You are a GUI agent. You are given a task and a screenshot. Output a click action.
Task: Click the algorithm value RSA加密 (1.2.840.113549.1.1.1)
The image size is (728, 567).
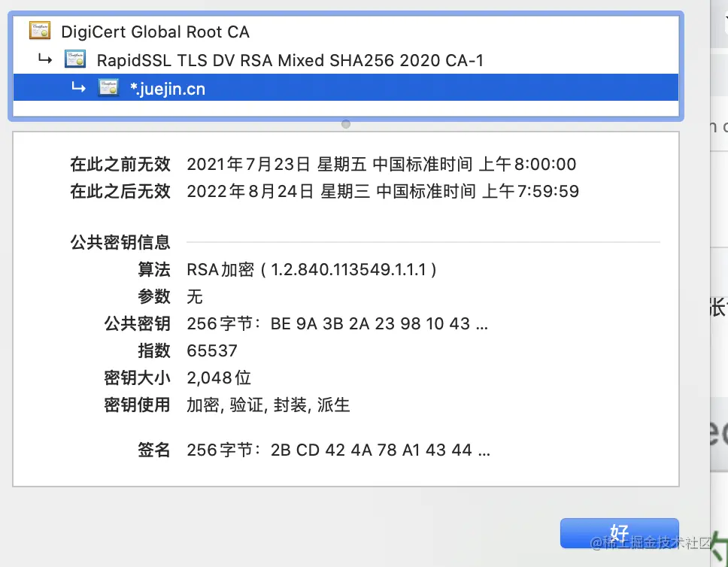pyautogui.click(x=311, y=269)
